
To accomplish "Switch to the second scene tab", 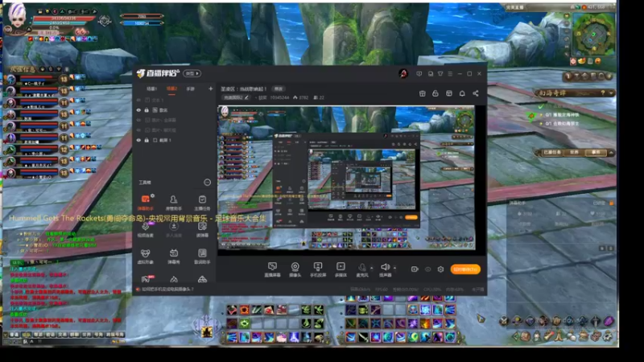I will 171,88.
